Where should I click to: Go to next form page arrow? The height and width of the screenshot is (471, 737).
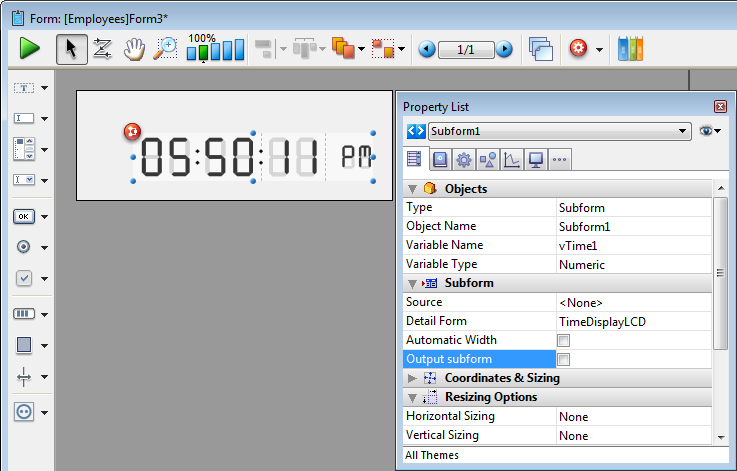tap(504, 49)
